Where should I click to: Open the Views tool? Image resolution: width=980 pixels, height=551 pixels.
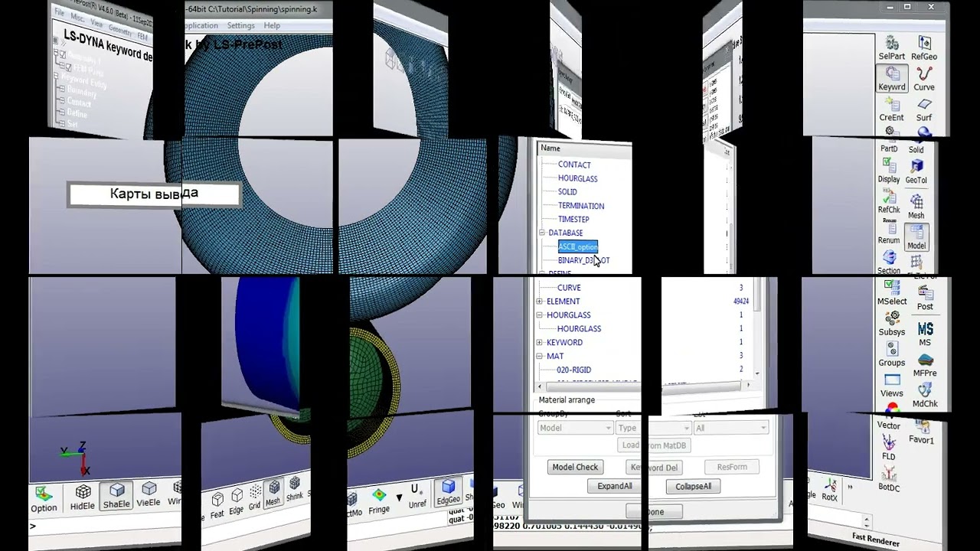pos(892,385)
